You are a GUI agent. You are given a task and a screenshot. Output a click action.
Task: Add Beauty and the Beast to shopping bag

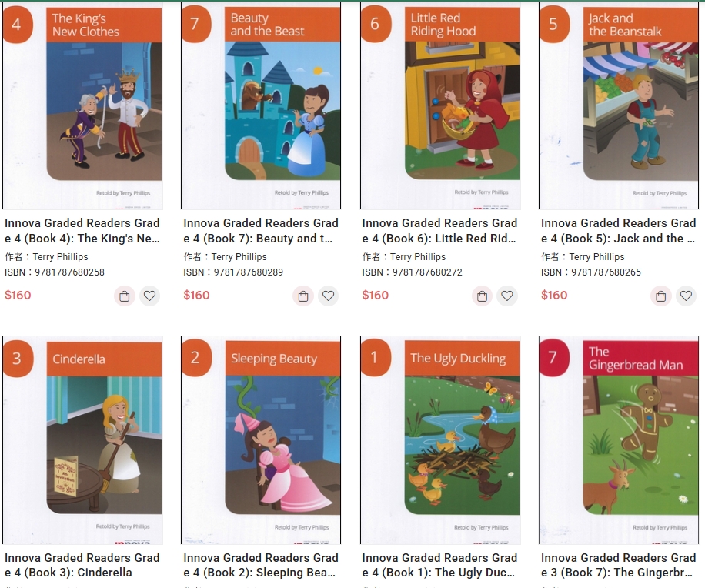pos(303,296)
